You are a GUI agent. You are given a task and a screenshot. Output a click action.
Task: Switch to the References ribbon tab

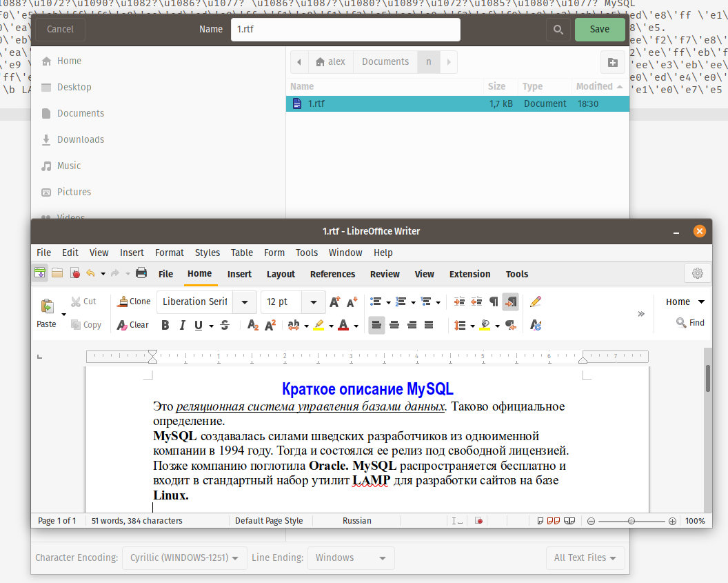pos(332,274)
